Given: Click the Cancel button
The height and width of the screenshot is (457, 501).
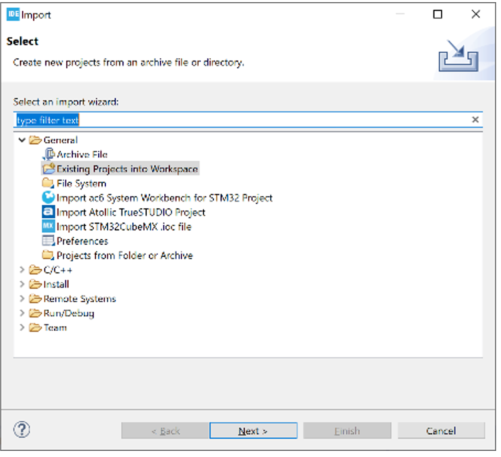Looking at the screenshot, I should [441, 431].
